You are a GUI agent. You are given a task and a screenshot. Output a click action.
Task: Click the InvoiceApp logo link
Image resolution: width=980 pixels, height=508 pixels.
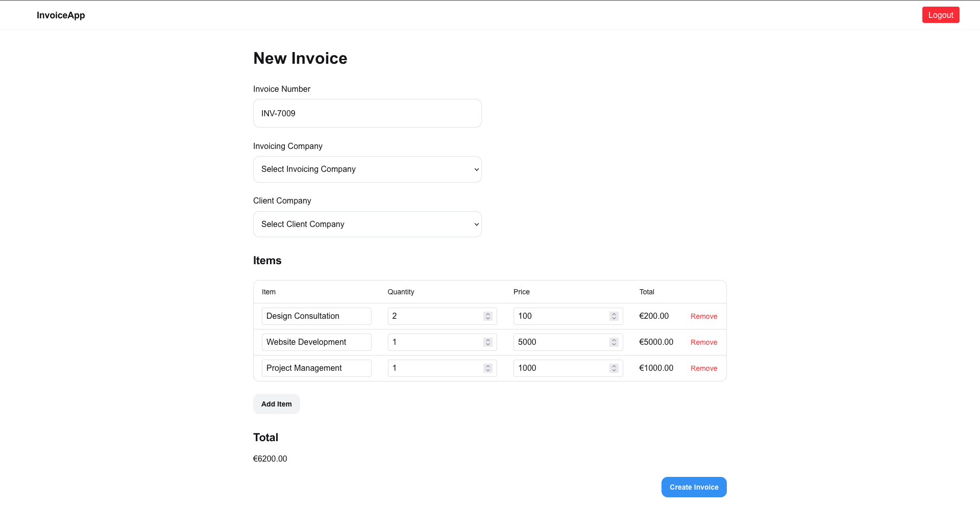tap(61, 15)
